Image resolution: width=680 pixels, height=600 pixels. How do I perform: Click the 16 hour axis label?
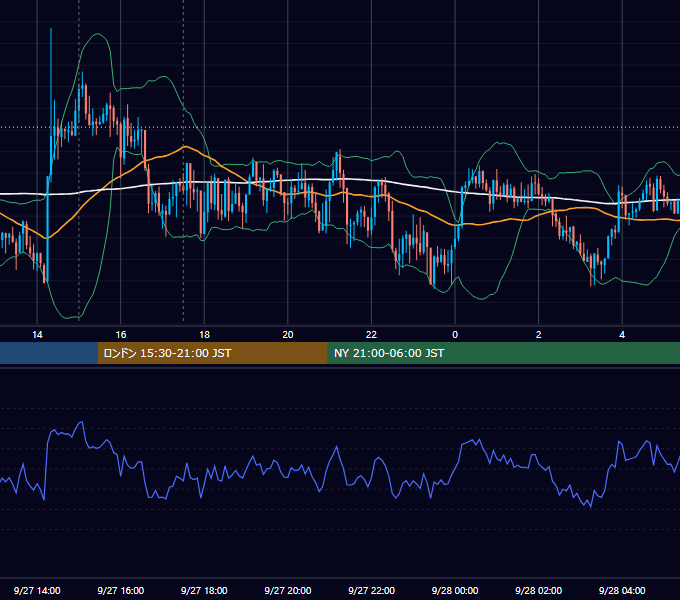pyautogui.click(x=121, y=335)
